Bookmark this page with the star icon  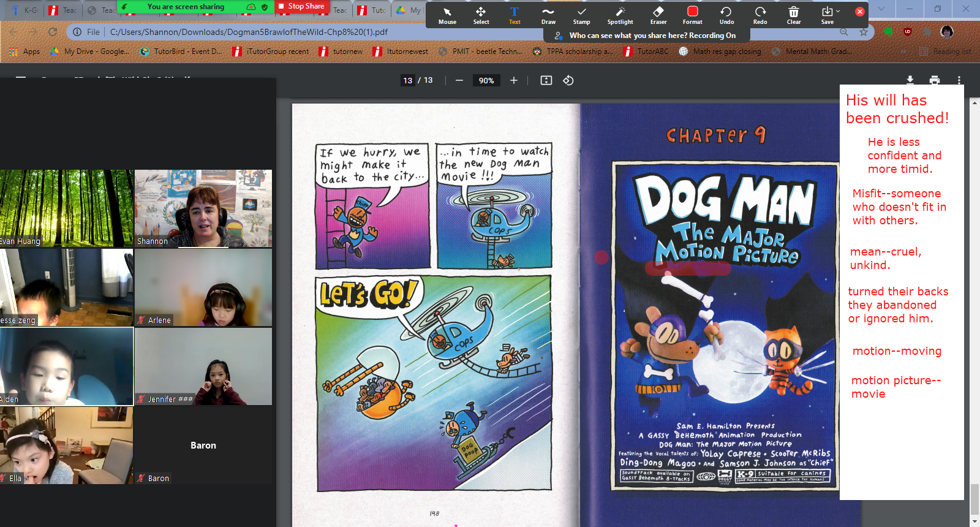(x=864, y=32)
